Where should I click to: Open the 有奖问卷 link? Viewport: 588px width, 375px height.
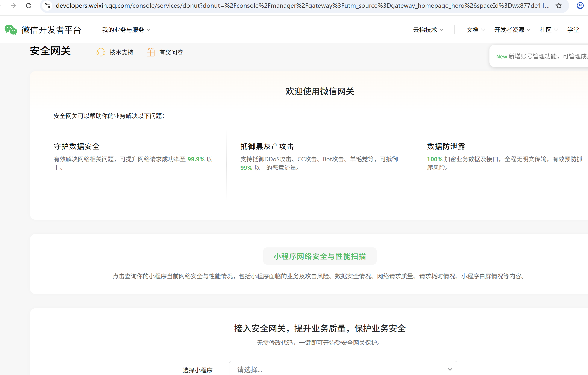[171, 52]
